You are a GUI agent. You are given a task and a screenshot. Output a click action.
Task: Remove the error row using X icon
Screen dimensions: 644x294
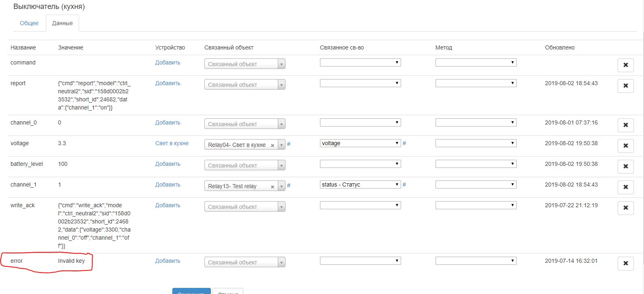pyautogui.click(x=625, y=263)
